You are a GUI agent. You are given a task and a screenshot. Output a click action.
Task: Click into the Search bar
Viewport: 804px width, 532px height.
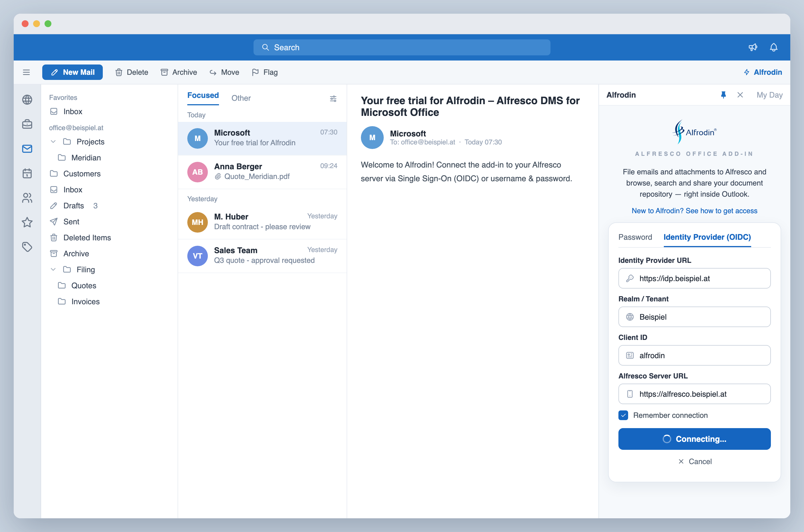click(x=402, y=47)
